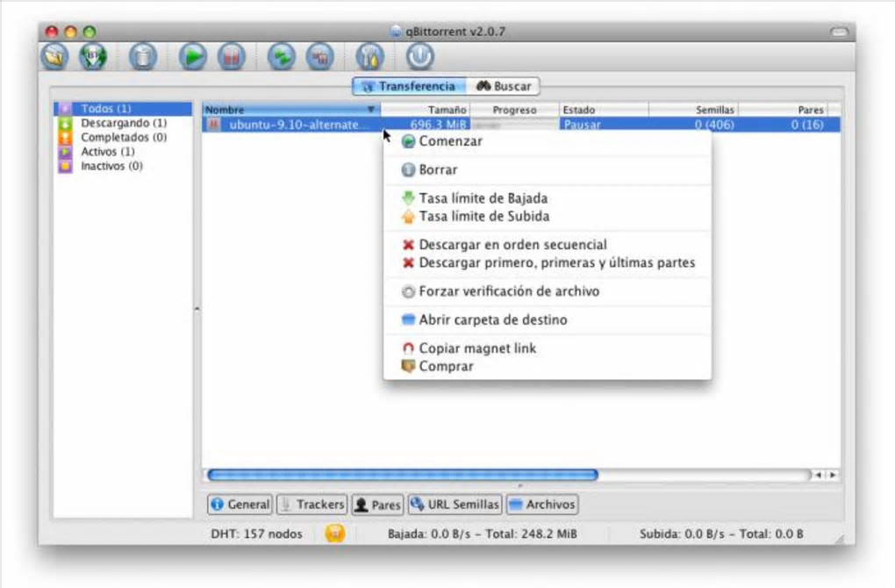Click the orange status icon beside DHT
This screenshot has height=588, width=895.
coord(335,534)
